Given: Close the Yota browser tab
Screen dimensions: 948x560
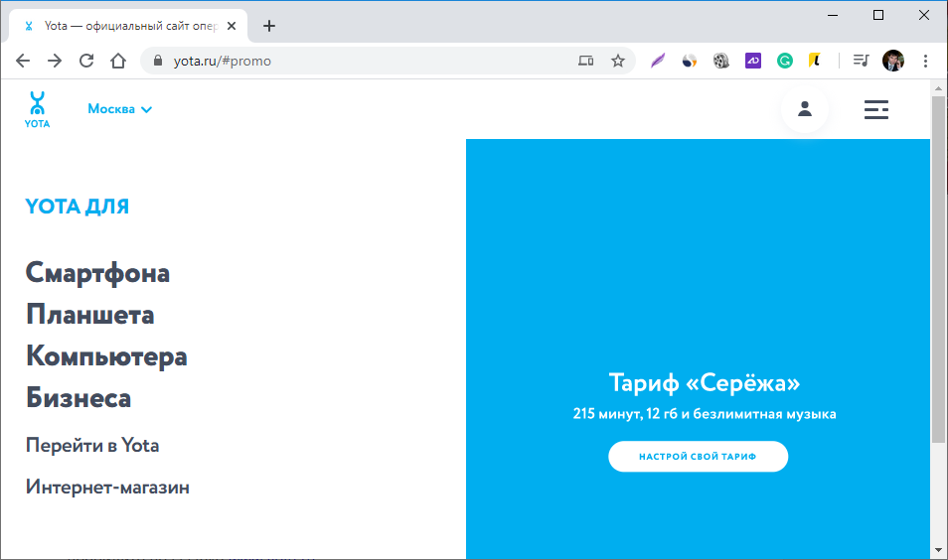Looking at the screenshot, I should tap(231, 26).
